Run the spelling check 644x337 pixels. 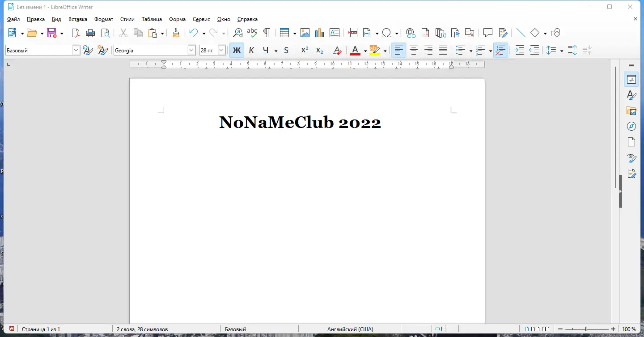[252, 33]
